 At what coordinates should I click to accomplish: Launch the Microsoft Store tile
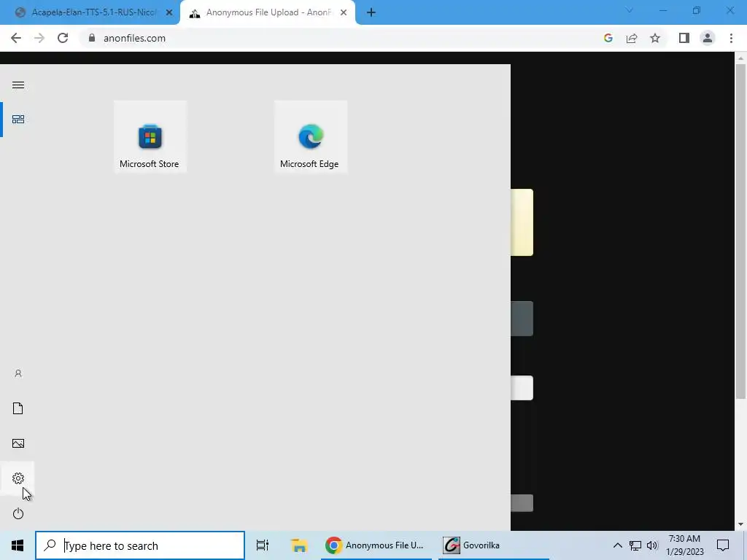(x=150, y=136)
